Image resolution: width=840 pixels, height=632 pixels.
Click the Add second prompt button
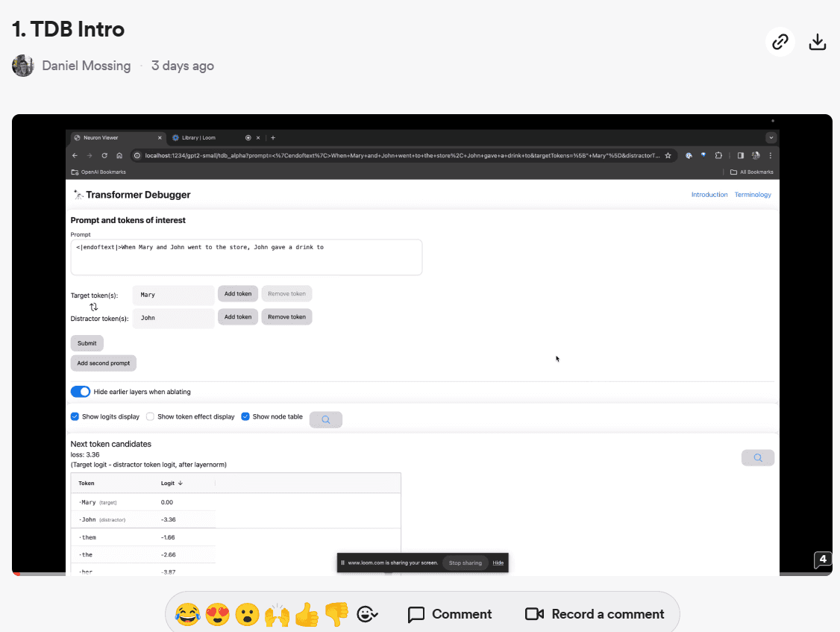coord(103,363)
